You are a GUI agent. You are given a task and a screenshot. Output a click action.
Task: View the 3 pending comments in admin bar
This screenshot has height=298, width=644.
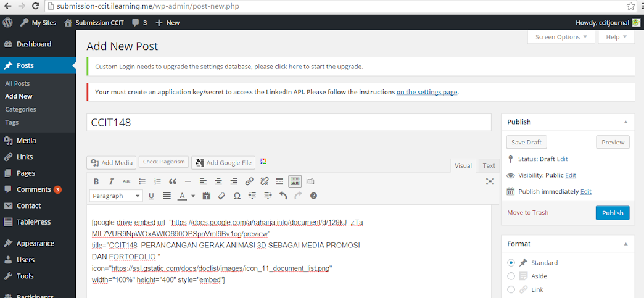pyautogui.click(x=139, y=23)
